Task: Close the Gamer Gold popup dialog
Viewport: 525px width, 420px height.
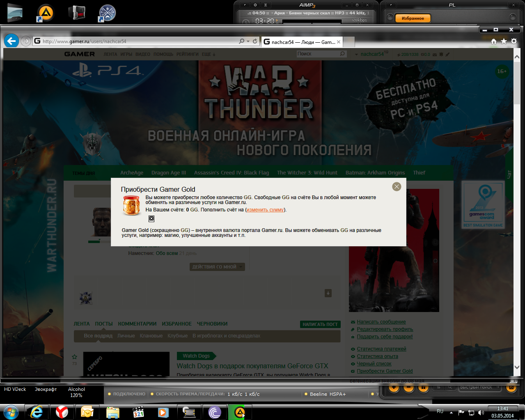Action: coord(397,186)
